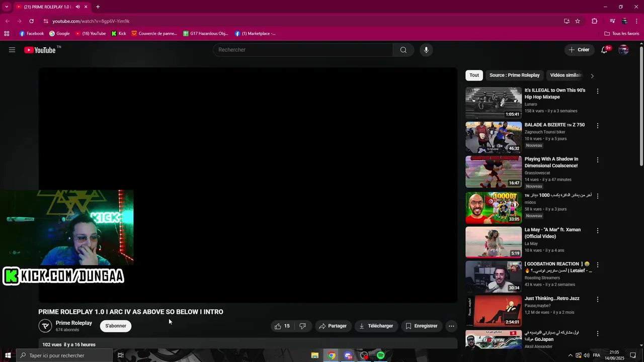
Task: Open Prime Roleplay channel name link
Action: pos(74,323)
